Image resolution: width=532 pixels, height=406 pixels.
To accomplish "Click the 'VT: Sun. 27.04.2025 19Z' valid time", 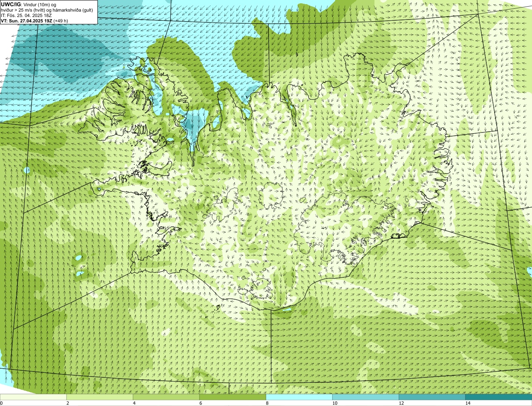I will click(27, 21).
